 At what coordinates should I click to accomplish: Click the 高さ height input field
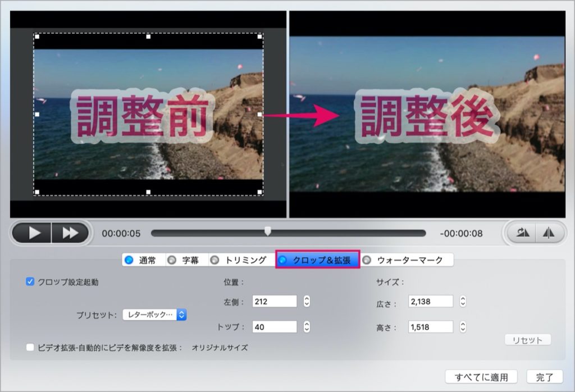[431, 327]
